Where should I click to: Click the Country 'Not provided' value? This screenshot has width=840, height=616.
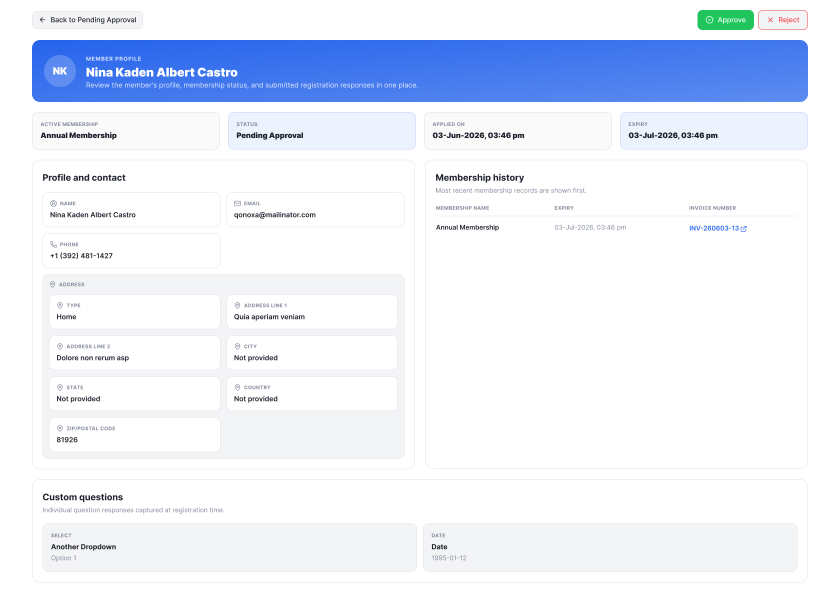(x=256, y=399)
